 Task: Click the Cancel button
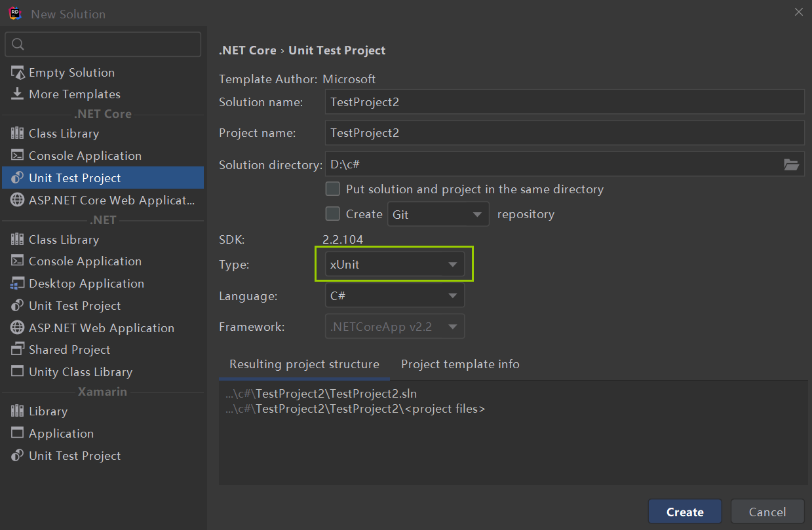pos(767,512)
